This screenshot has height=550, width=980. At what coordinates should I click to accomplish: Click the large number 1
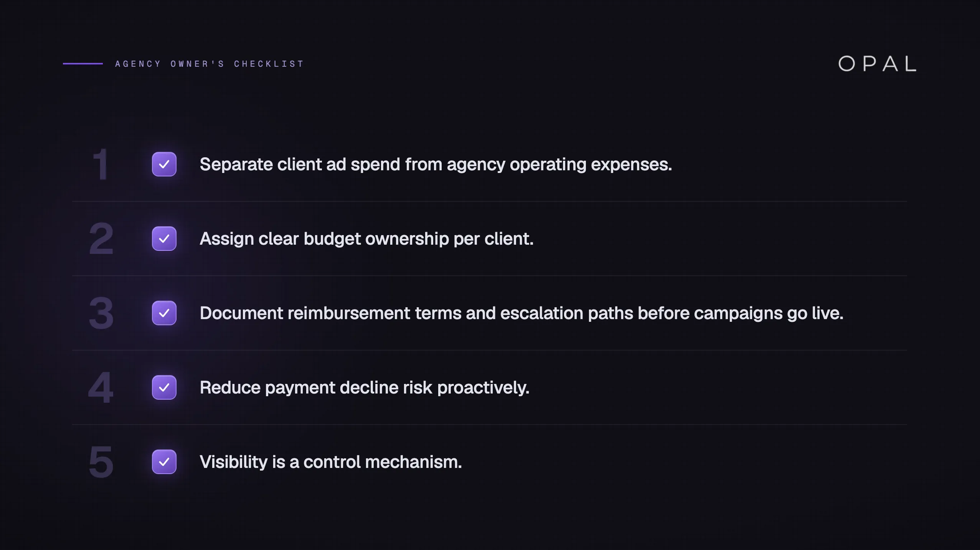pyautogui.click(x=101, y=164)
